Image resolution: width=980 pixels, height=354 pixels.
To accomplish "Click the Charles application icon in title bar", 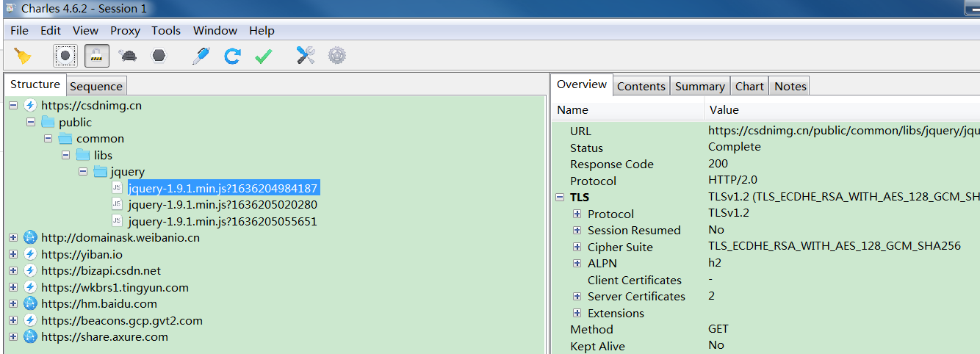I will 10,9.
